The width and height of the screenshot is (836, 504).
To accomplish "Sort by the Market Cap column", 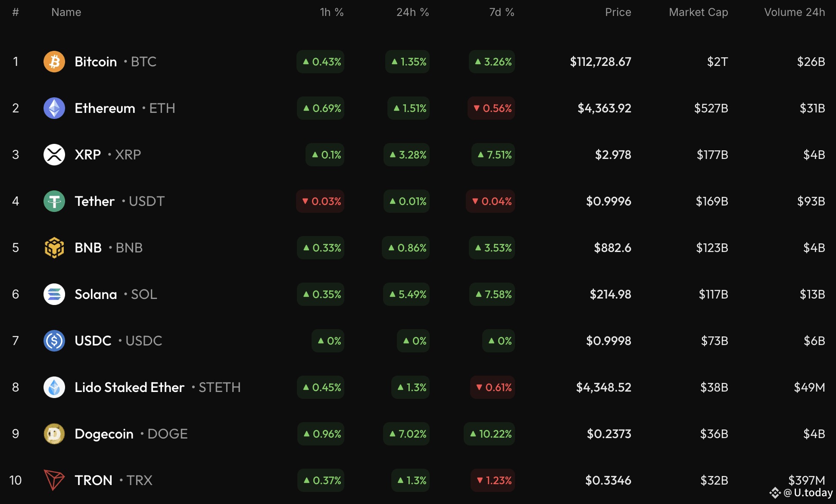I will (x=699, y=12).
